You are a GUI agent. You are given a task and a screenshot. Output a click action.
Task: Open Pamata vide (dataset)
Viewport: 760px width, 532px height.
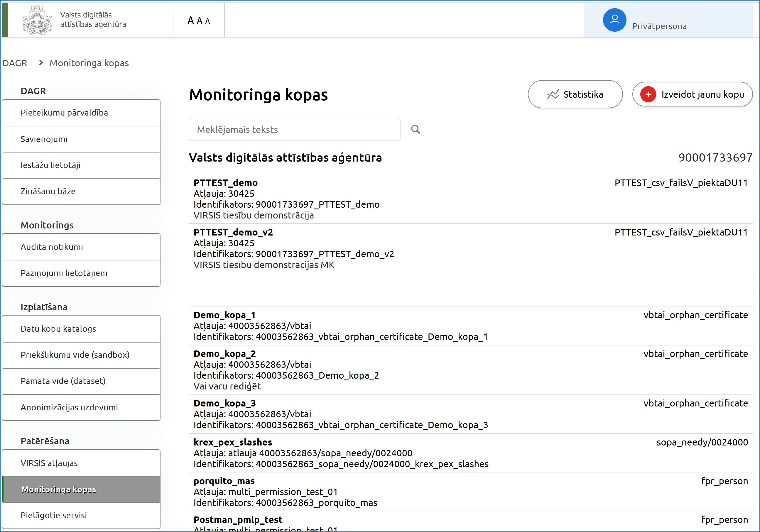tap(81, 381)
